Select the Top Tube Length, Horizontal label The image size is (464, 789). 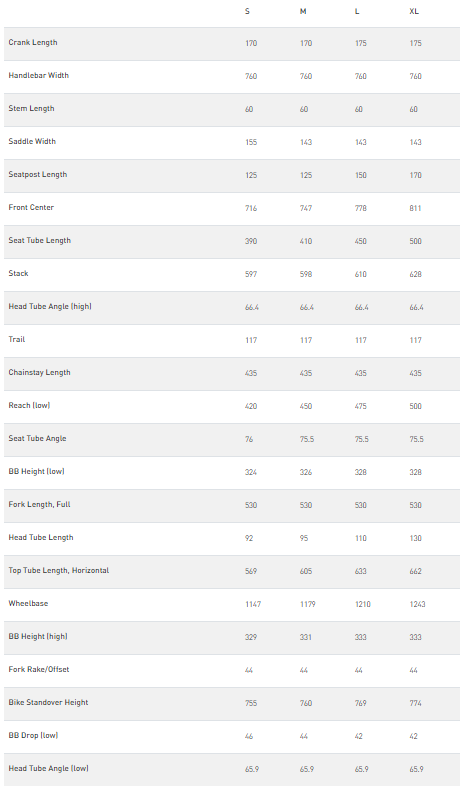(59, 571)
